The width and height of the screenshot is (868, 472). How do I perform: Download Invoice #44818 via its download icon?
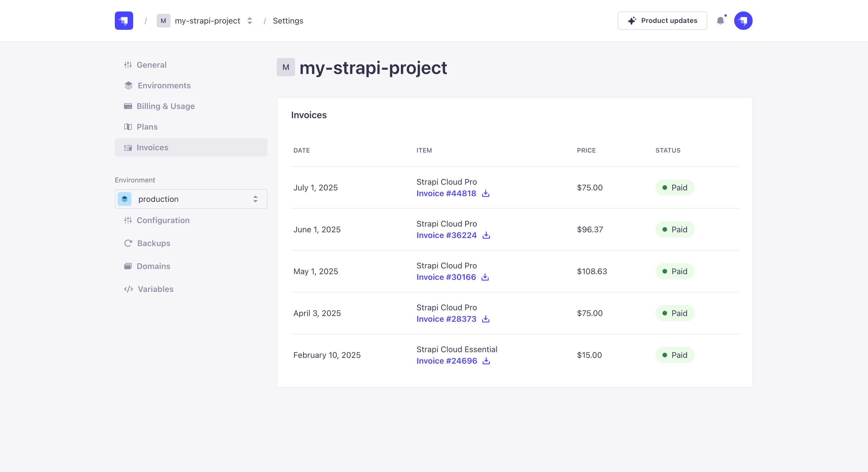click(486, 194)
